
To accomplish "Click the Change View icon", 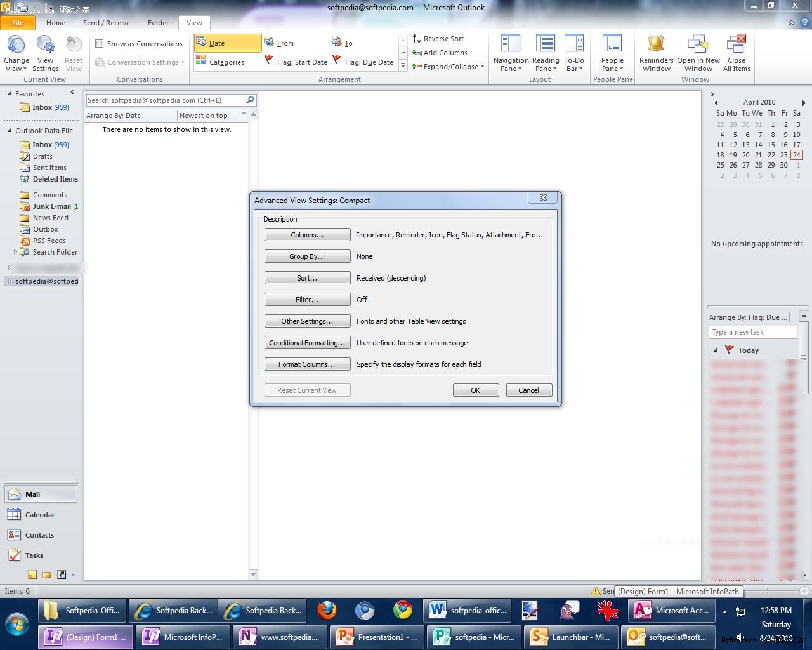I will 16,45.
